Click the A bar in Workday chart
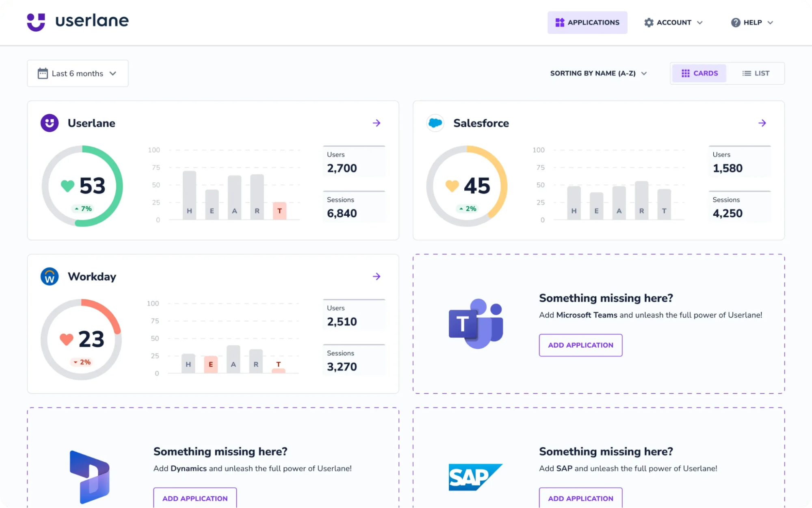 point(233,359)
